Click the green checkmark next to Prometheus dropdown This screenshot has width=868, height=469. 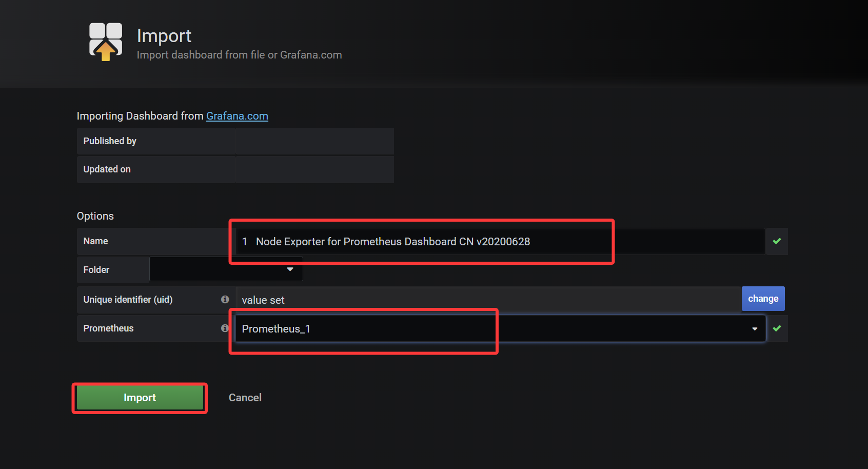pyautogui.click(x=777, y=328)
